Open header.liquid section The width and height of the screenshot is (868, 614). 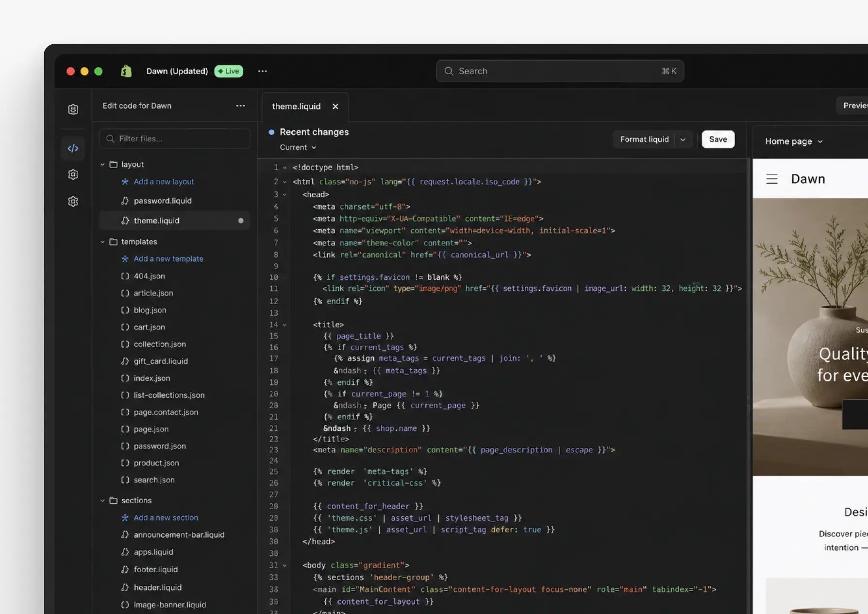coord(158,587)
